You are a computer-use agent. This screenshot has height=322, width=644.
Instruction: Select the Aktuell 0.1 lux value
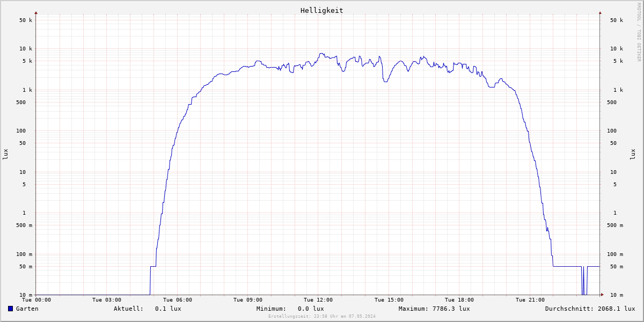pyautogui.click(x=168, y=309)
